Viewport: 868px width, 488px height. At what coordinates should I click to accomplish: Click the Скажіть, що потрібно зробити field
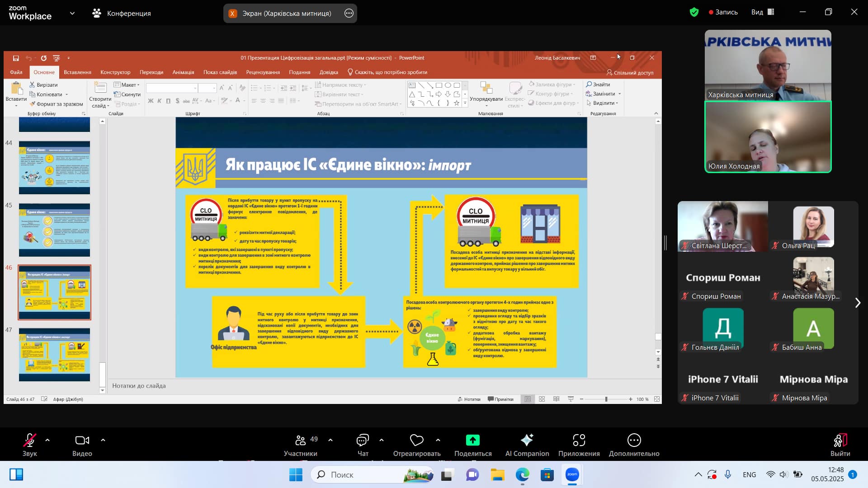pyautogui.click(x=387, y=72)
